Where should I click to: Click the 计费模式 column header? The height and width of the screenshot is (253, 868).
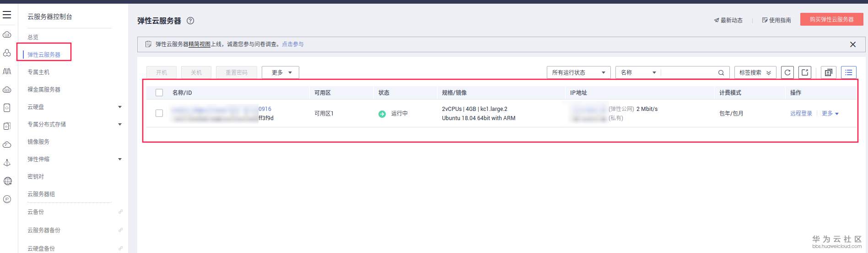[730, 93]
